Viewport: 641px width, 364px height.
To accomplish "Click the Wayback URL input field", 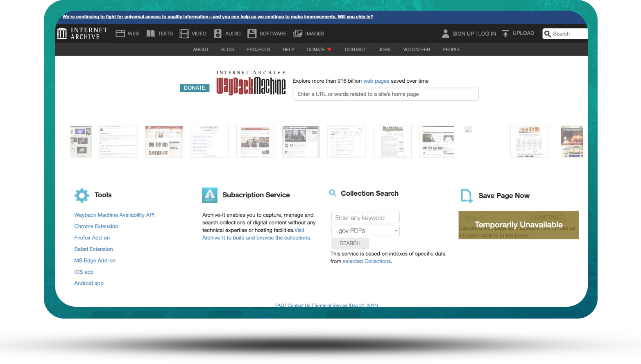I will tap(385, 94).
